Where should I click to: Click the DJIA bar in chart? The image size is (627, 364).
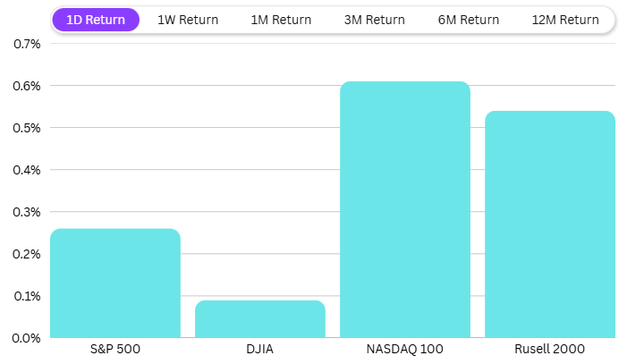[x=260, y=319]
